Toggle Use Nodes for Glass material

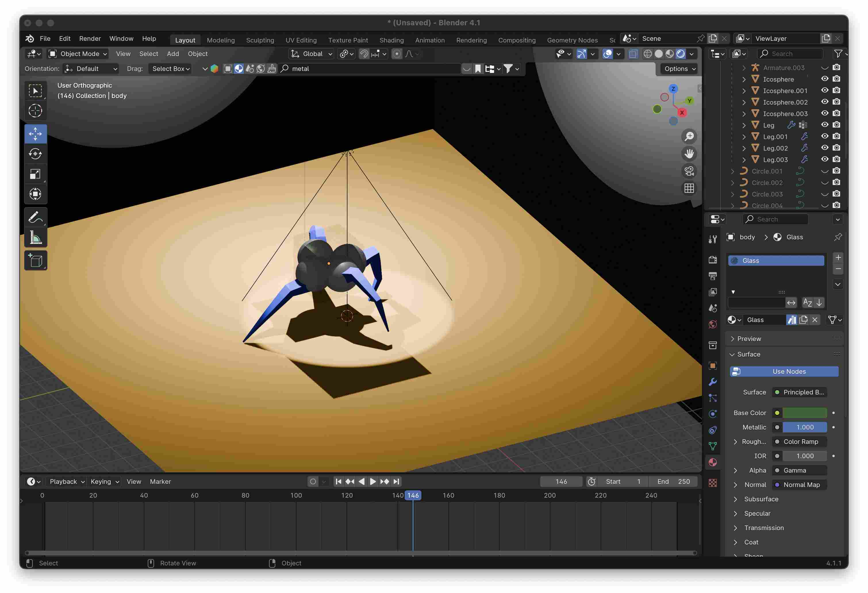[784, 371]
